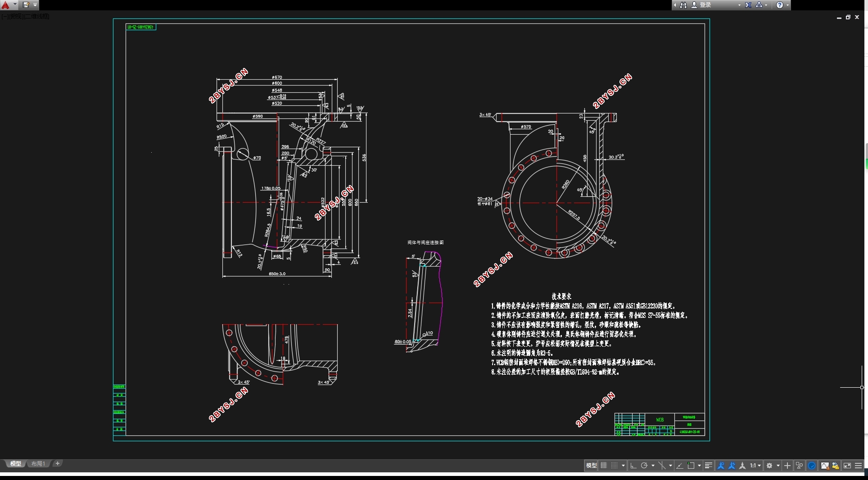The image size is (868, 480).
Task: Open the AutoCAD application menu
Action: tap(5, 5)
